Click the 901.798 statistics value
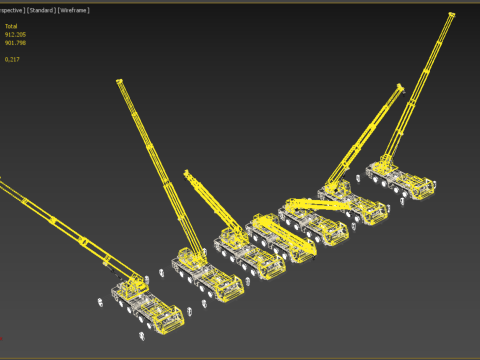 [x=15, y=43]
